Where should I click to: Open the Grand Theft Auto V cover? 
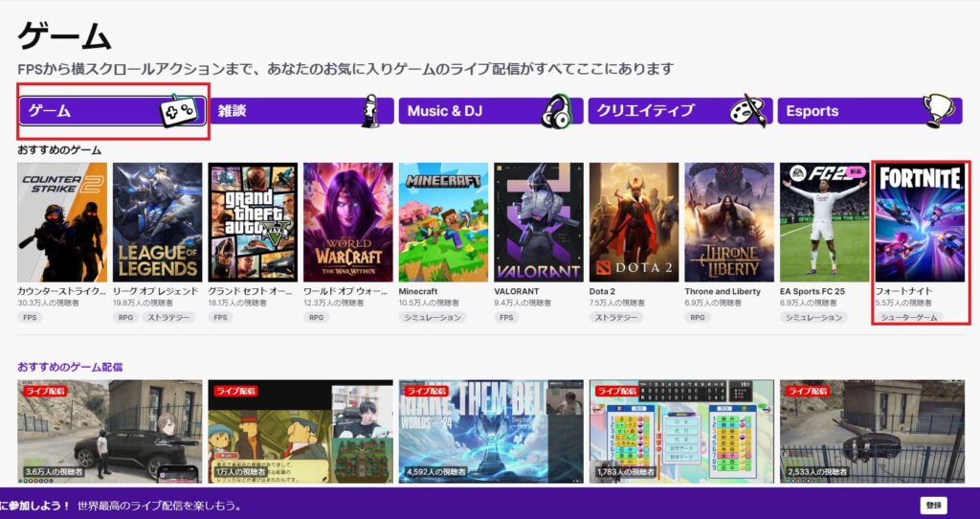[x=253, y=222]
